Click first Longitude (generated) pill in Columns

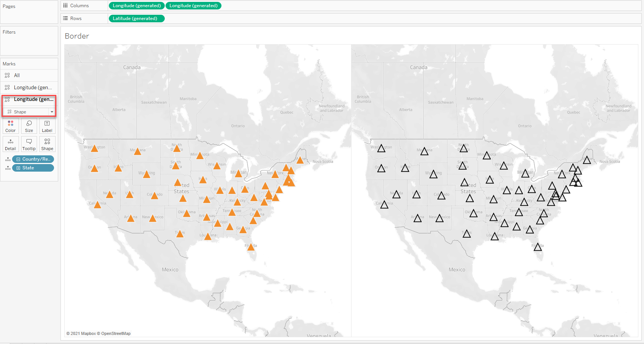pos(136,6)
